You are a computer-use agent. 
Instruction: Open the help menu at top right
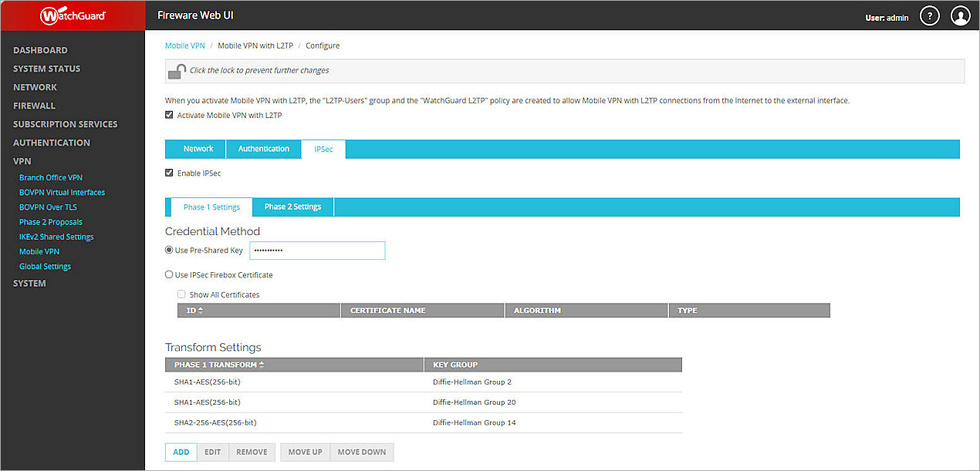point(929,15)
